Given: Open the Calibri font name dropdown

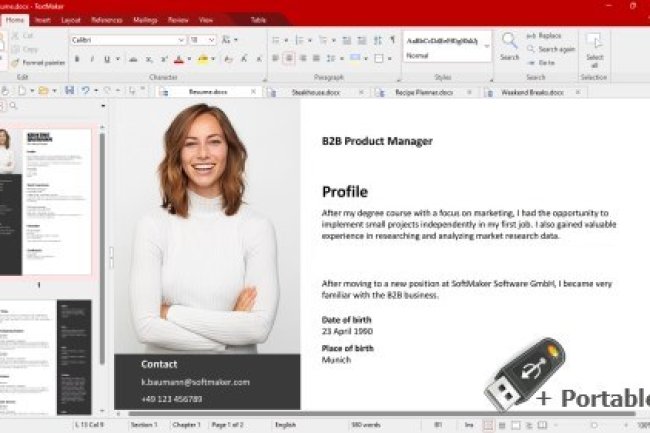Looking at the screenshot, I should coord(181,40).
